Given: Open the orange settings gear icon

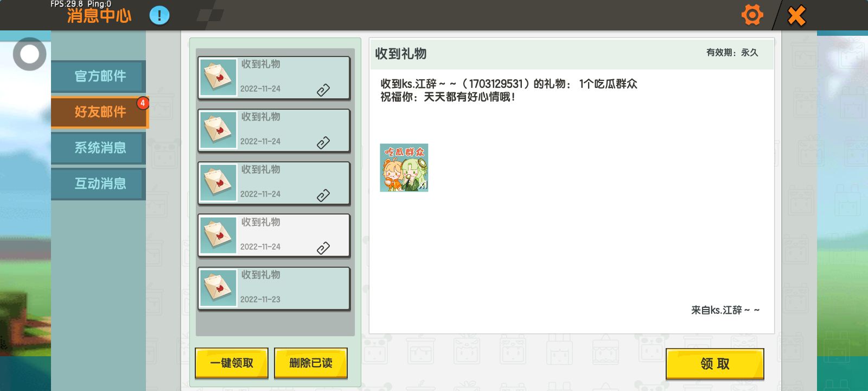Looking at the screenshot, I should 752,15.
